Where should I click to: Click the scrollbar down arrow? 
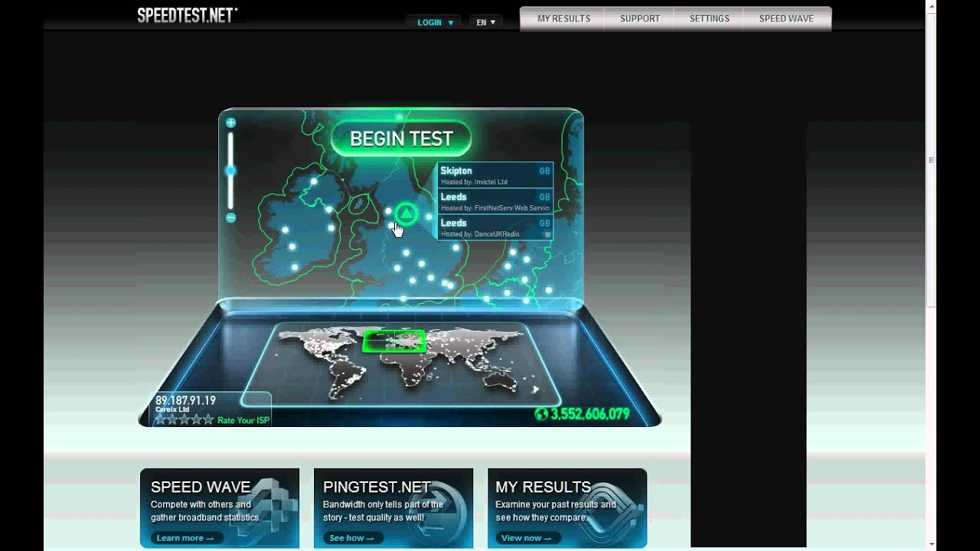click(931, 545)
